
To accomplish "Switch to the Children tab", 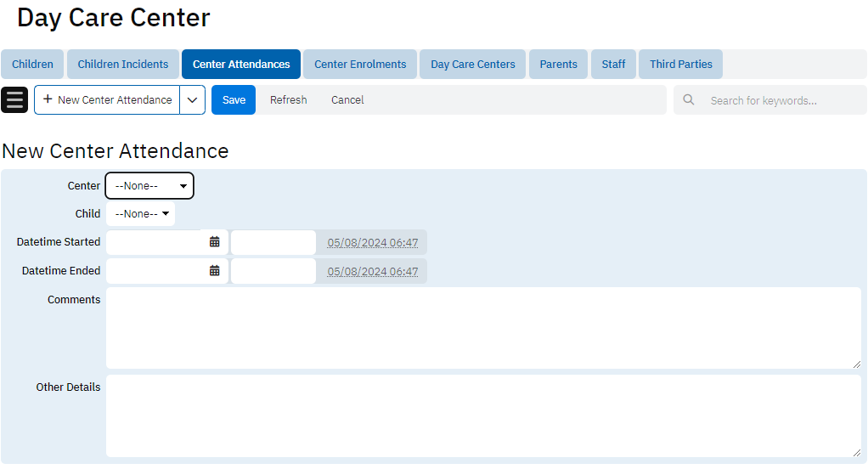I will click(x=32, y=64).
